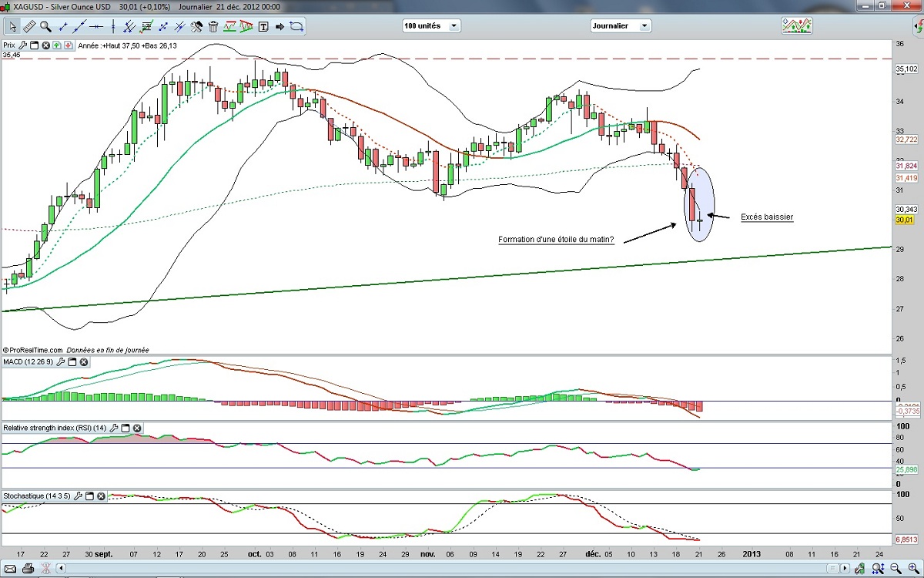Close the MACD indicator panel
Screen dimensions: 924x578
tap(84, 362)
